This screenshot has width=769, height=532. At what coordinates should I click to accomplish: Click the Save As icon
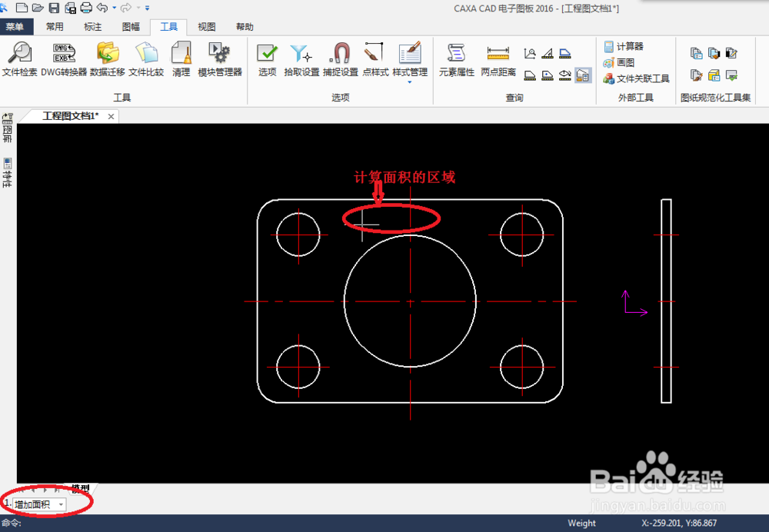coord(70,8)
